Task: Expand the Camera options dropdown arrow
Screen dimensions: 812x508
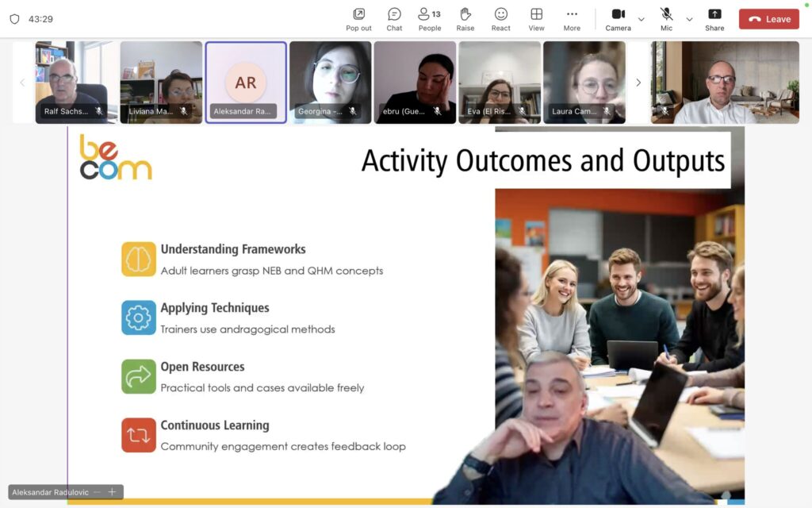Action: point(642,20)
